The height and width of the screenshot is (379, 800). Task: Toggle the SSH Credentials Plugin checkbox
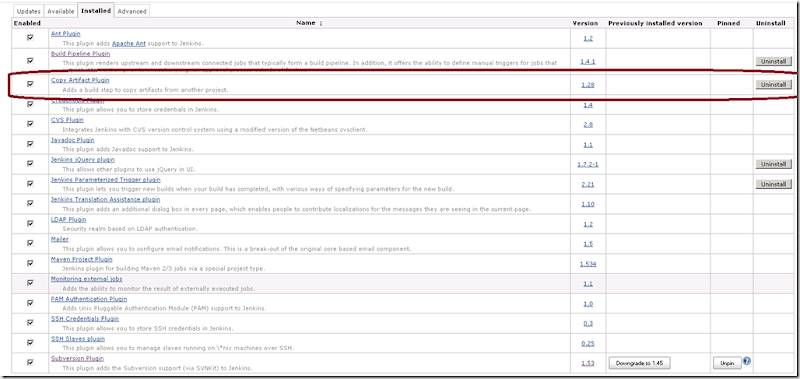30,322
